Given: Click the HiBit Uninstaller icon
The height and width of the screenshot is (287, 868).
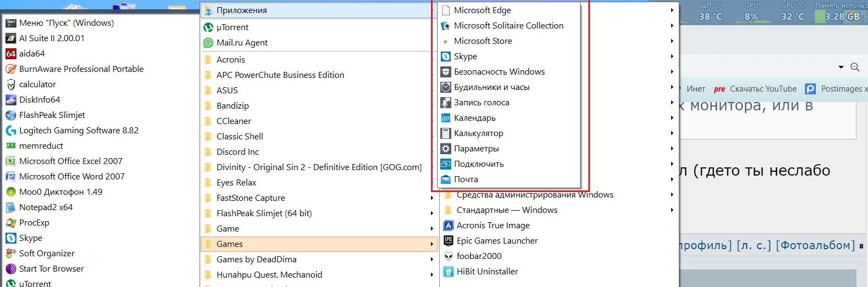Looking at the screenshot, I should (449, 272).
